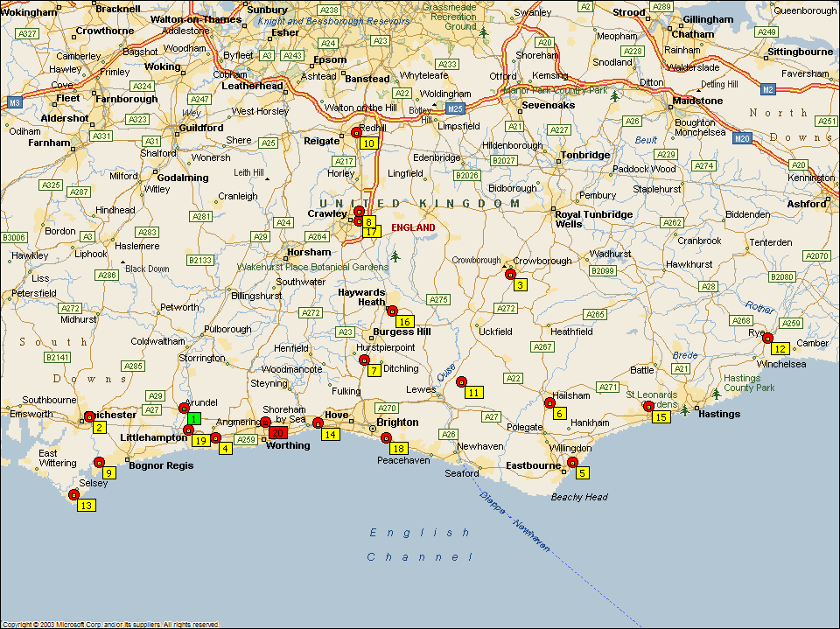
Task: Choose yellow label 18 near Peacehaven
Action: click(x=398, y=449)
